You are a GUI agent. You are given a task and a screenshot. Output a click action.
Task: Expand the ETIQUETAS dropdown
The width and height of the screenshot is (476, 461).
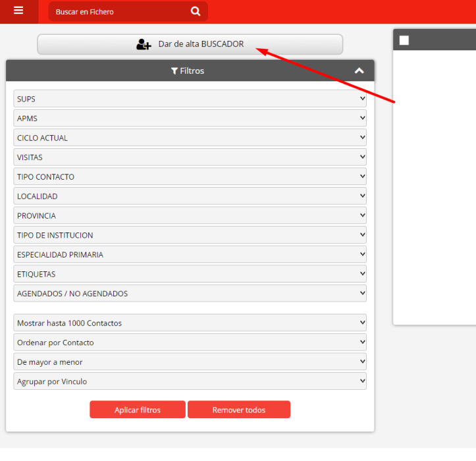click(190, 274)
